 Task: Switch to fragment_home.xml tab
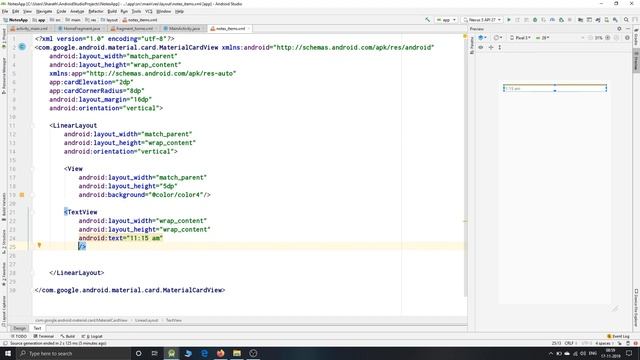132,29
